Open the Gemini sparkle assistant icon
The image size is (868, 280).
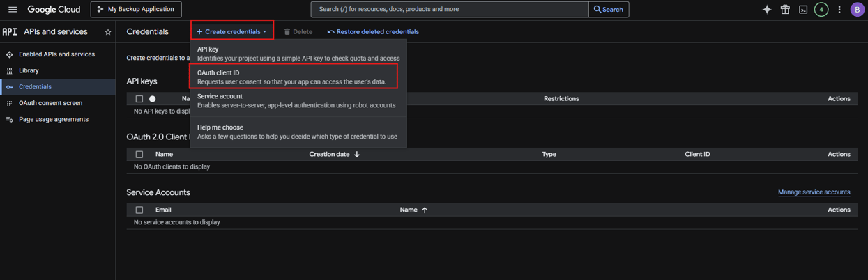pos(767,10)
